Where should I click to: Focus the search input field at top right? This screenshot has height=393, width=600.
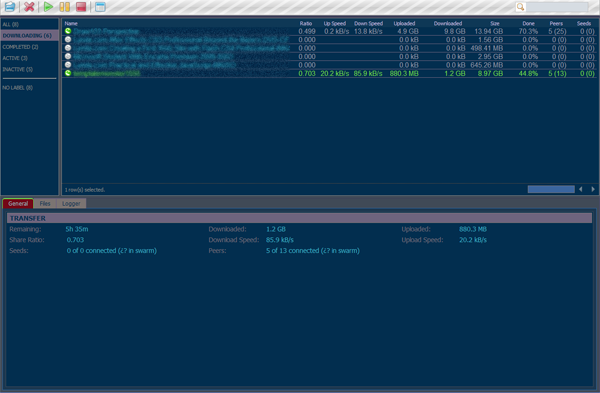click(x=557, y=7)
